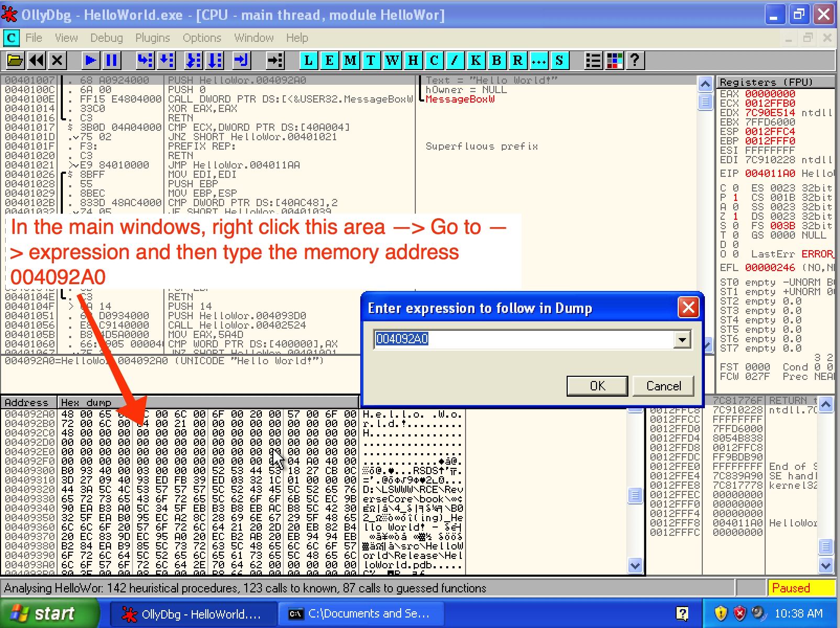The image size is (840, 628).
Task: Click the expression input field 004092A0
Action: click(x=524, y=340)
